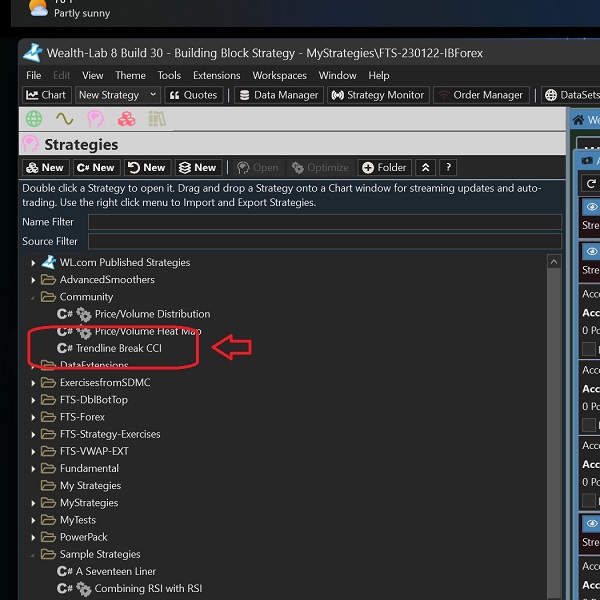The height and width of the screenshot is (600, 600).
Task: Expand the FTS-Forex folder
Action: coord(33,417)
